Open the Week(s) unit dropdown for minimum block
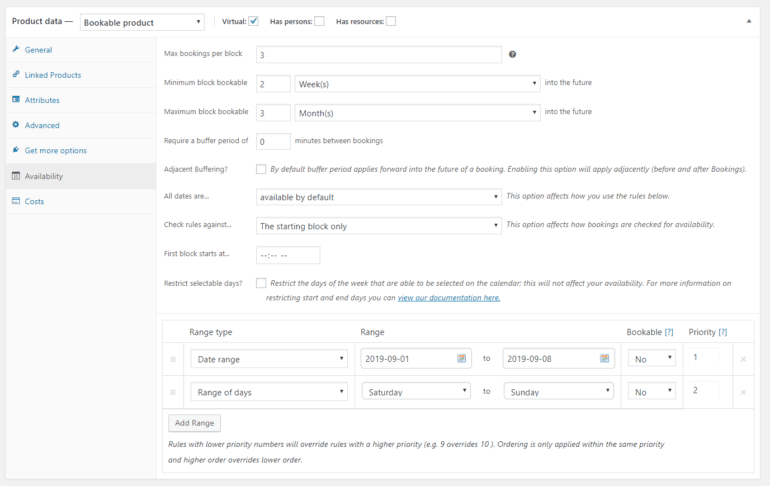770x486 pixels. point(417,84)
